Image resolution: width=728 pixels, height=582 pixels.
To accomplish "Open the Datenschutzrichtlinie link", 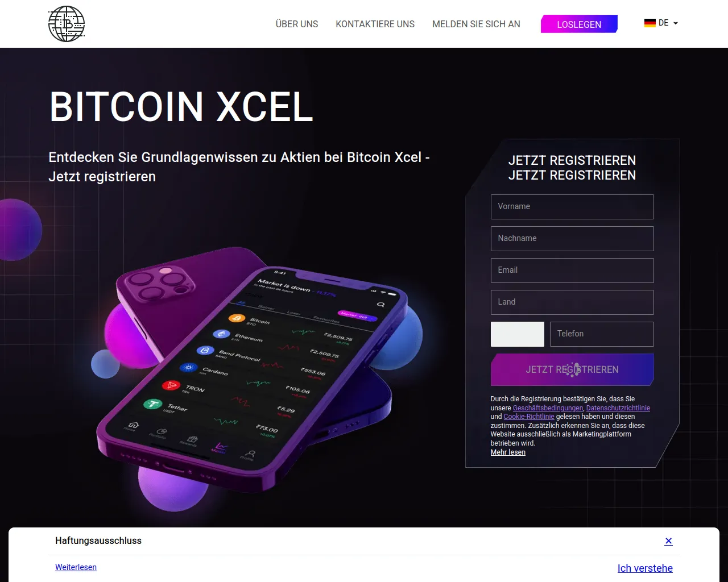I will point(618,408).
